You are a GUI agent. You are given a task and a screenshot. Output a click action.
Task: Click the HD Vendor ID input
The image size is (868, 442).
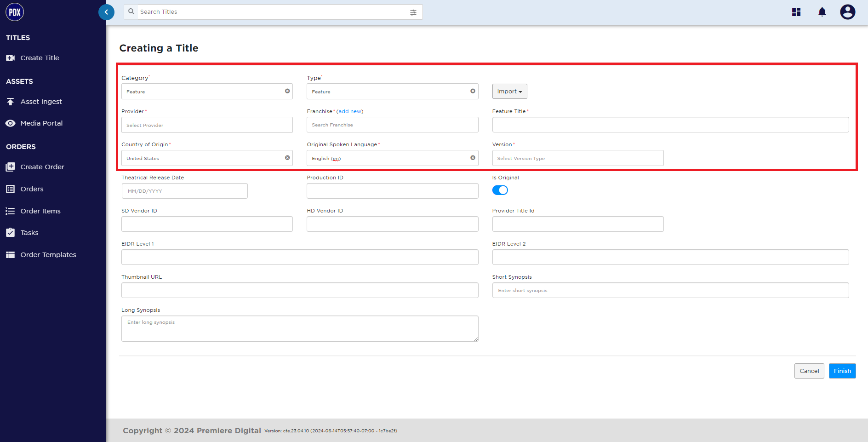point(392,224)
